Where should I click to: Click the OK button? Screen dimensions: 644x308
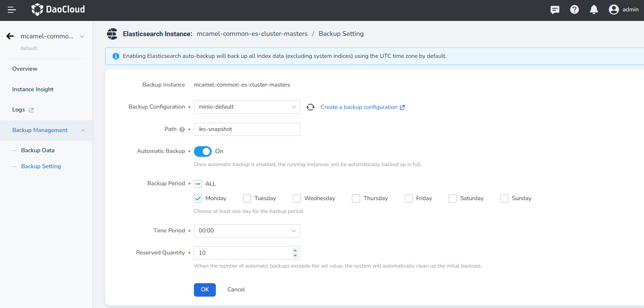[205, 290]
